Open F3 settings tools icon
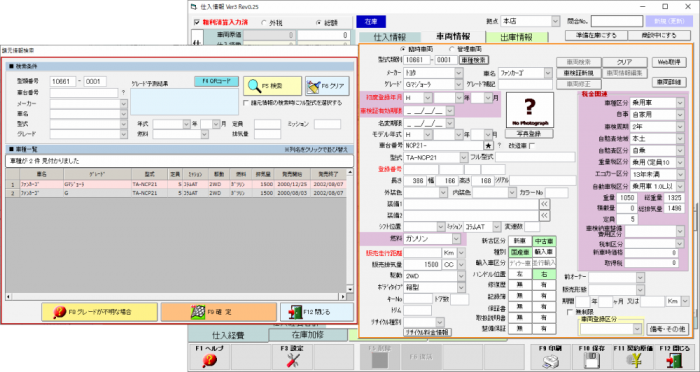Image resolution: width=700 pixels, height=372 pixels. coord(292,360)
